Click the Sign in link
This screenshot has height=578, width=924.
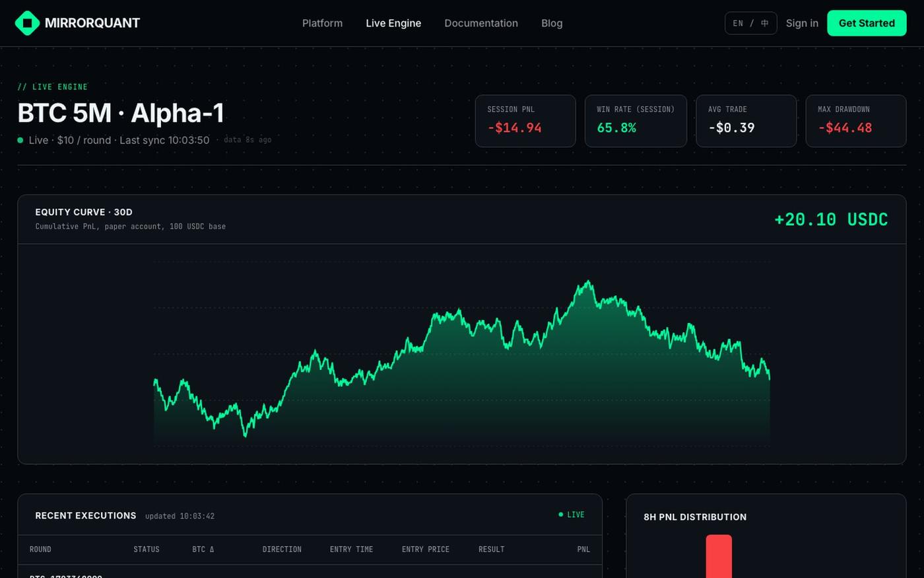pos(802,23)
